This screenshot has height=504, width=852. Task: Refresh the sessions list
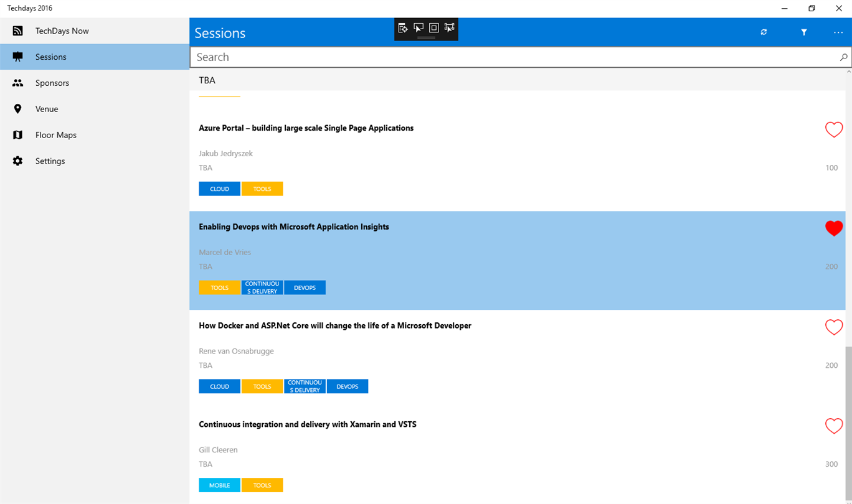click(x=764, y=32)
